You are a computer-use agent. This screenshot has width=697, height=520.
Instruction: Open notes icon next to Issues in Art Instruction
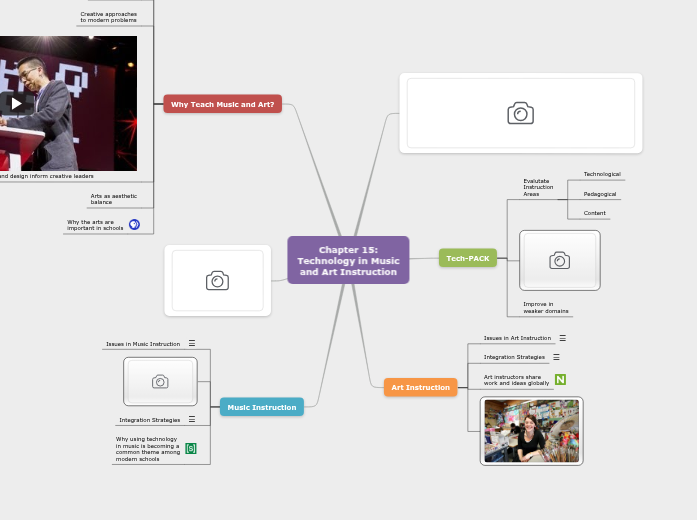562,338
